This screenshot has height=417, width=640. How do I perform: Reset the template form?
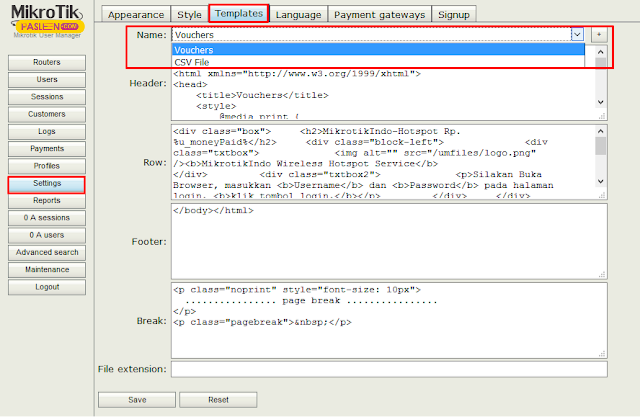coord(218,400)
